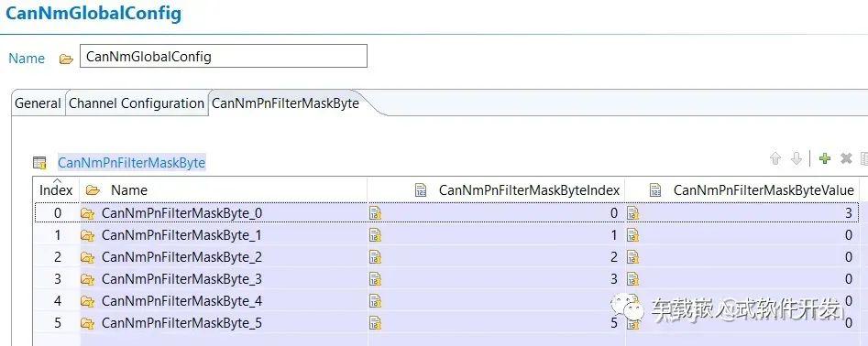Move selected row down with arrow icon
Viewport: 868px width, 346px height.
tap(796, 159)
